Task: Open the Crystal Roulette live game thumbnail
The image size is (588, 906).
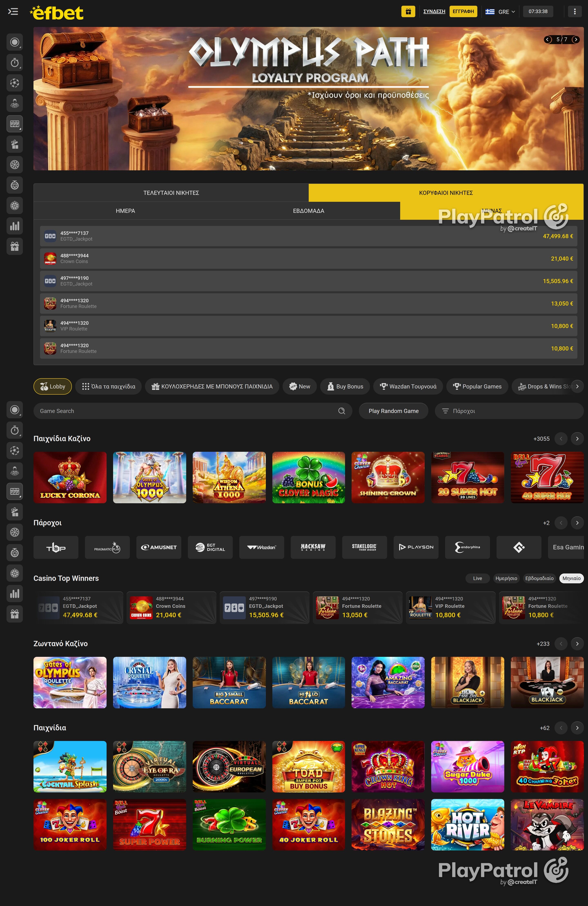Action: click(x=150, y=683)
